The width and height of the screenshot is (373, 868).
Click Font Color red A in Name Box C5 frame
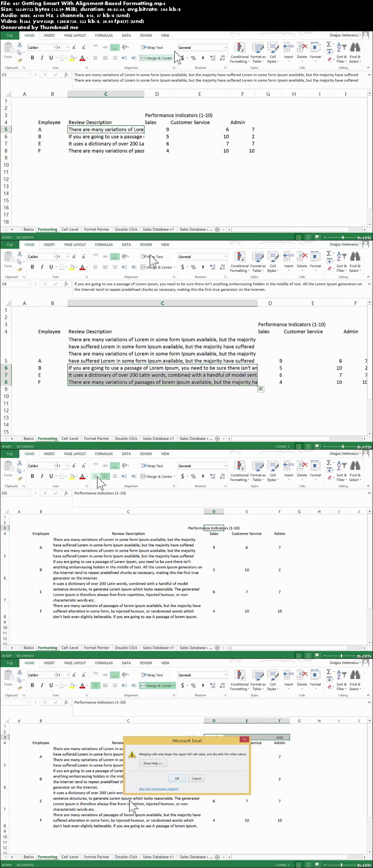coord(83,58)
